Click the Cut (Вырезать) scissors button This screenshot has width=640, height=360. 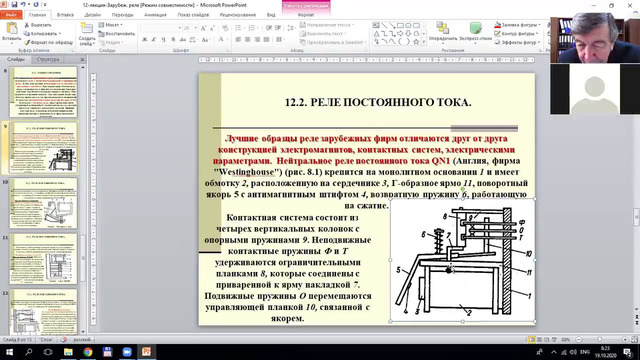click(x=38, y=25)
